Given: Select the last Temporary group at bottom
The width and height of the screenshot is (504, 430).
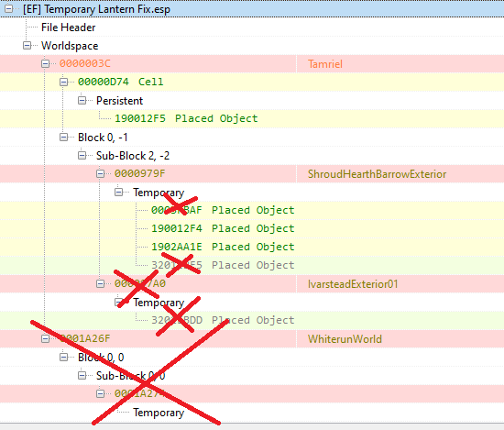Looking at the screenshot, I should pos(159,413).
